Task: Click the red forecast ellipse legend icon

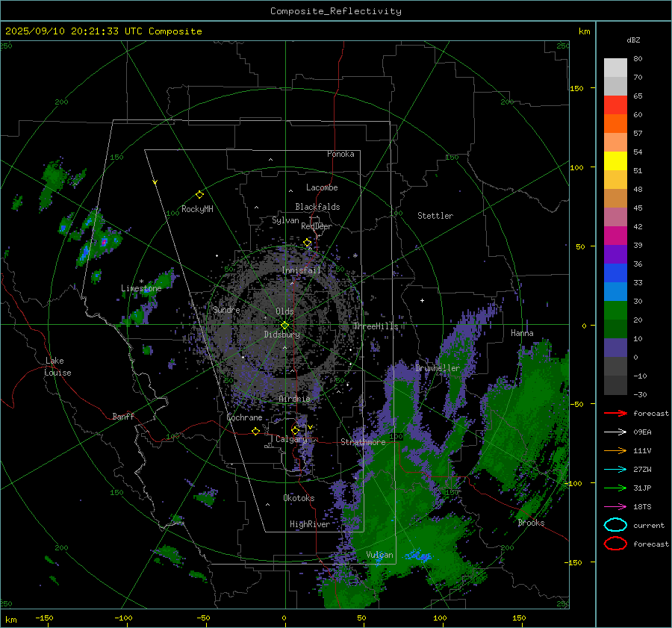Action: coord(615,544)
